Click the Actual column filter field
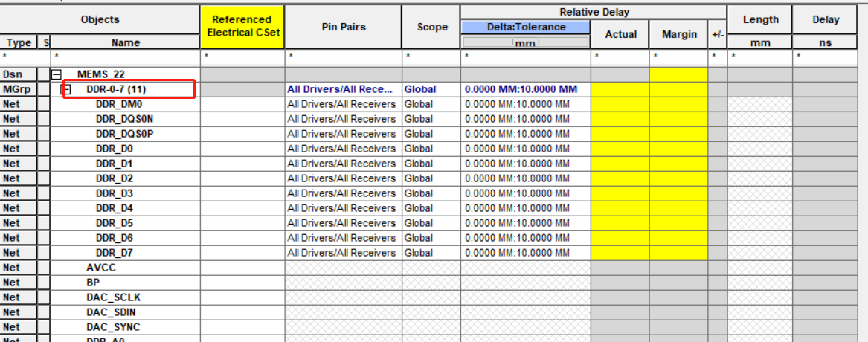This screenshot has width=868, height=342. tap(620, 57)
